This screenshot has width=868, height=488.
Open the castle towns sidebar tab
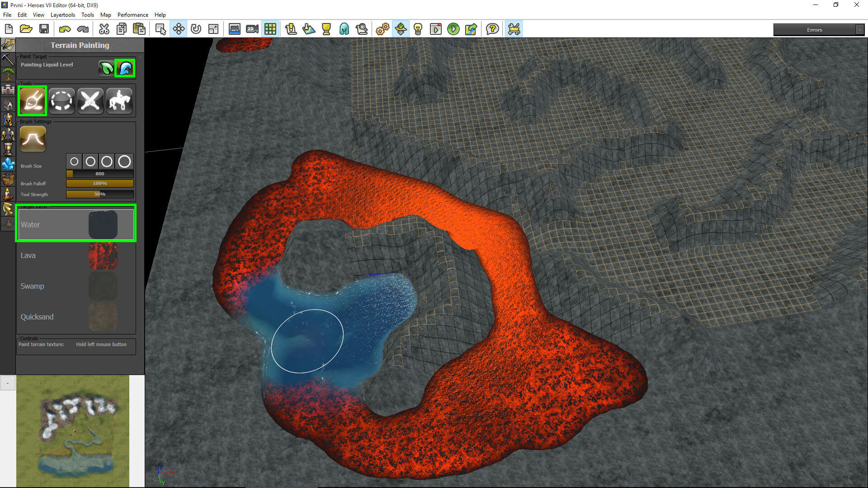pyautogui.click(x=8, y=89)
